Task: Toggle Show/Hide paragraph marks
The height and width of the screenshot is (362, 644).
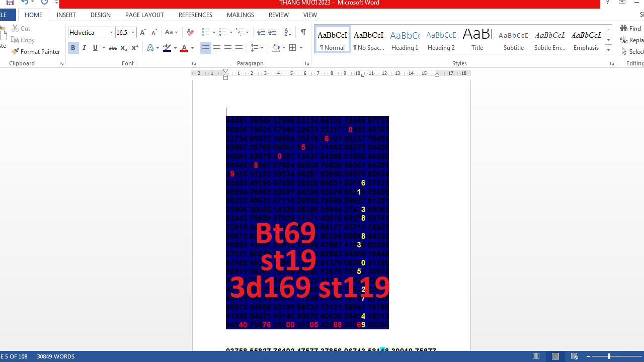Action: [303, 32]
